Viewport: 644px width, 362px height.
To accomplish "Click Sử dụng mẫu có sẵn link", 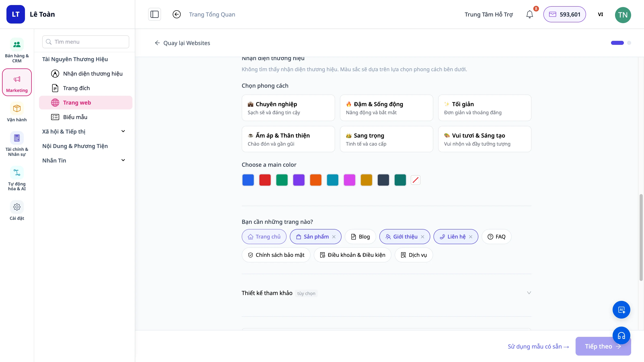I will tap(538, 346).
